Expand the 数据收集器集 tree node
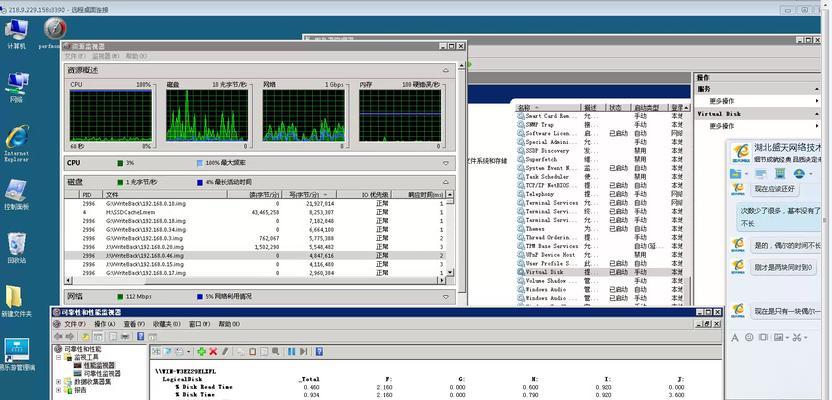The height and width of the screenshot is (400, 832). [58, 381]
